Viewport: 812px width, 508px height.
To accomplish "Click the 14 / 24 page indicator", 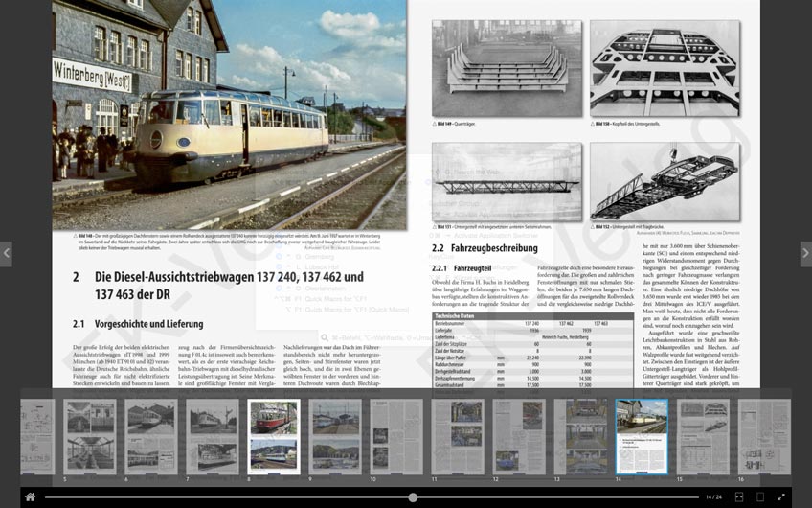I will (713, 497).
